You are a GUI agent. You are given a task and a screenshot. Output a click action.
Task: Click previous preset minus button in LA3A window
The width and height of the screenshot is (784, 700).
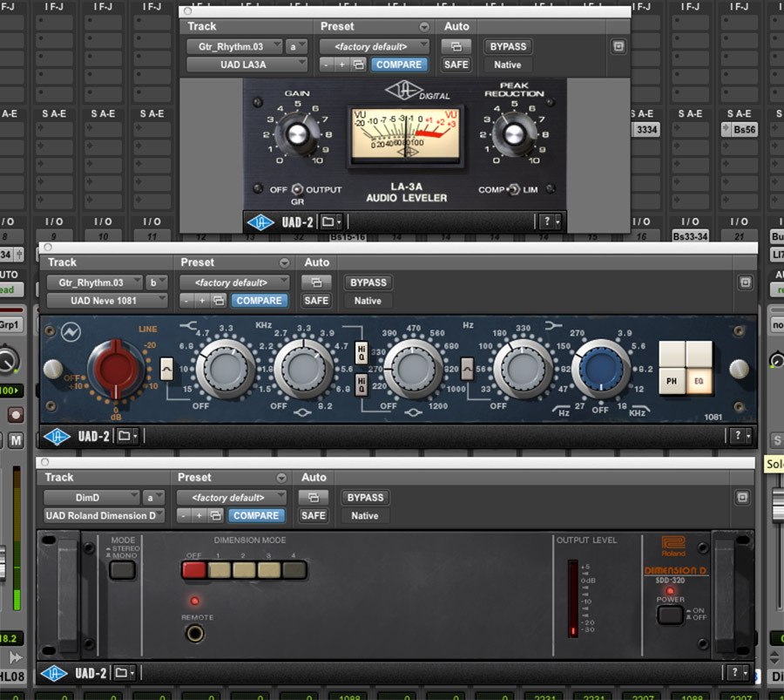(x=327, y=65)
